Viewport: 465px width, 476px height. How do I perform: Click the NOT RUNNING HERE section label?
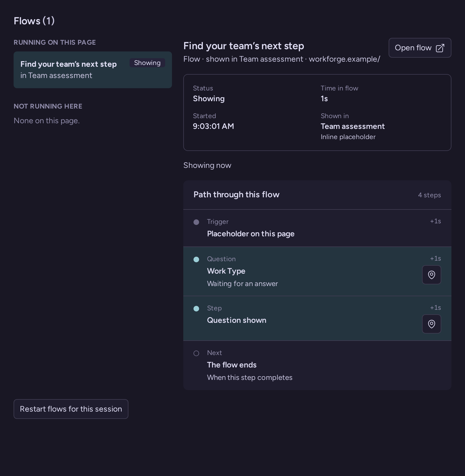(48, 106)
